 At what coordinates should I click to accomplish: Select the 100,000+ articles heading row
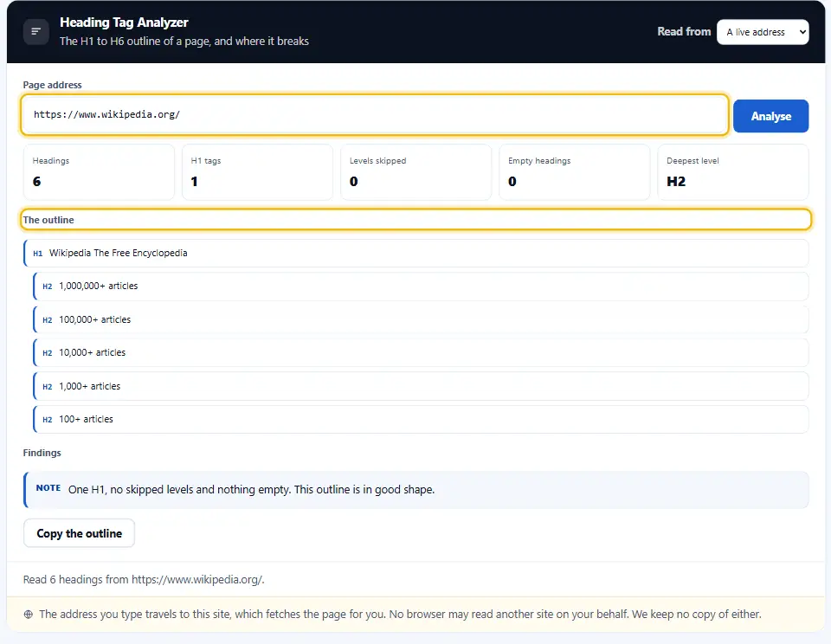[x=421, y=319]
